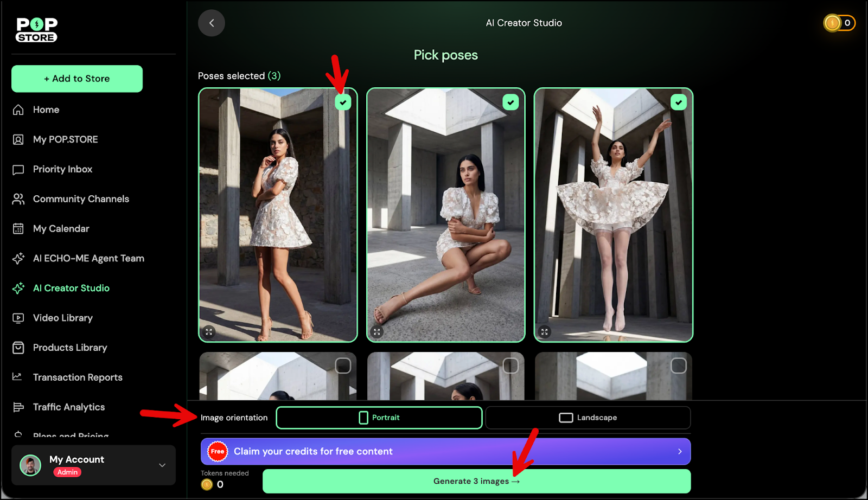Expand the My Account dropdown chevron
This screenshot has width=868, height=500.
[x=162, y=465]
